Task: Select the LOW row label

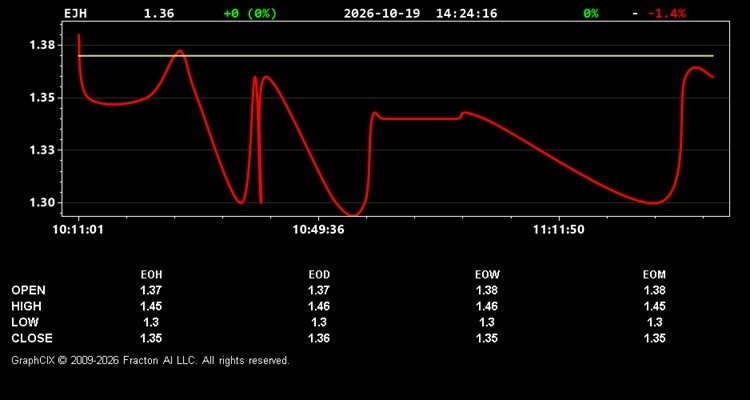Action: (x=25, y=322)
